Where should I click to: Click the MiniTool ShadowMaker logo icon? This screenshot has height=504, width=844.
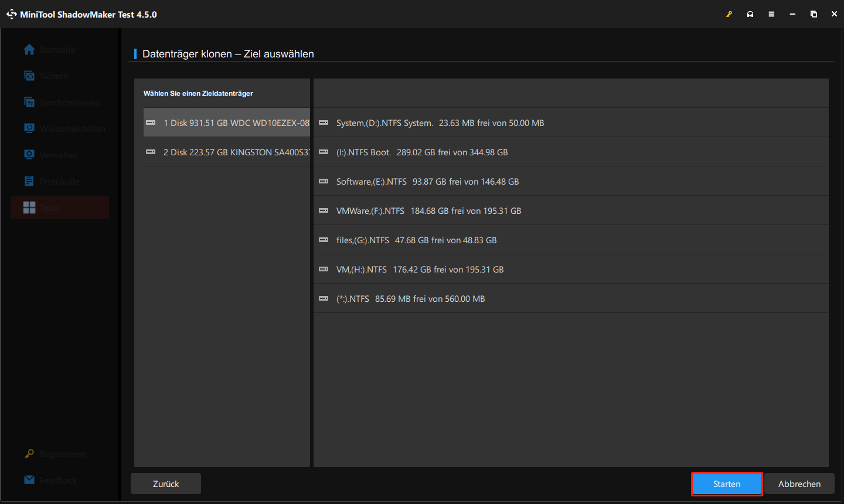coord(12,14)
